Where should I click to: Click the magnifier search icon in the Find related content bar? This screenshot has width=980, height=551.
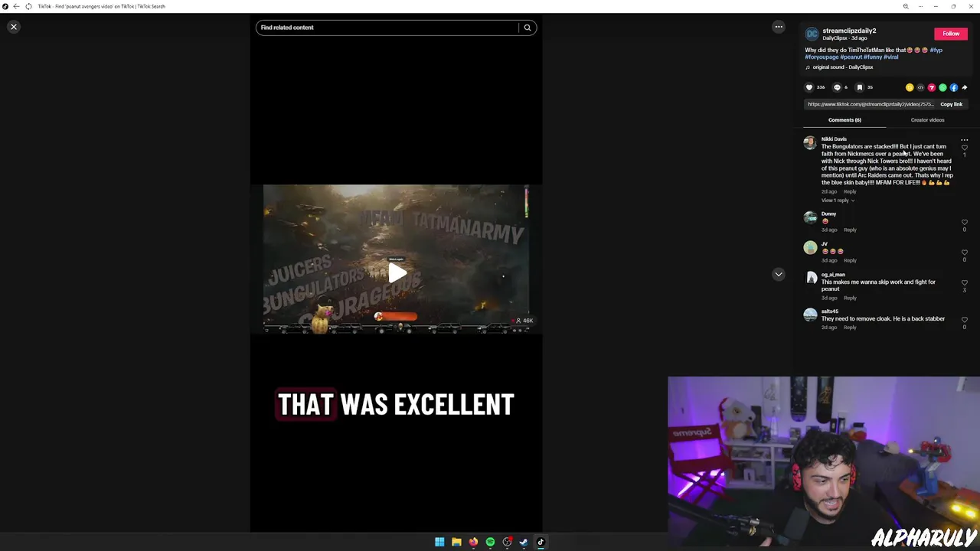(x=528, y=28)
